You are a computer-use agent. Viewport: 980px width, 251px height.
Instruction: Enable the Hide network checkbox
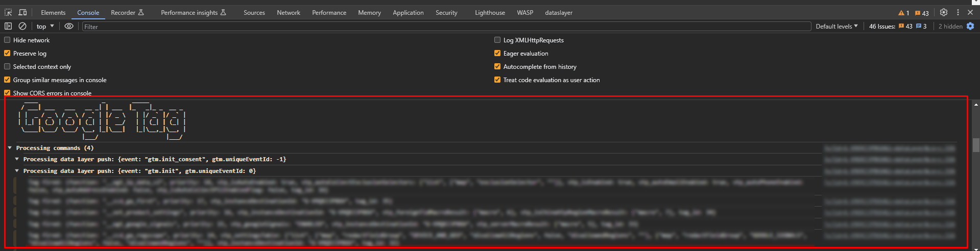(x=7, y=40)
